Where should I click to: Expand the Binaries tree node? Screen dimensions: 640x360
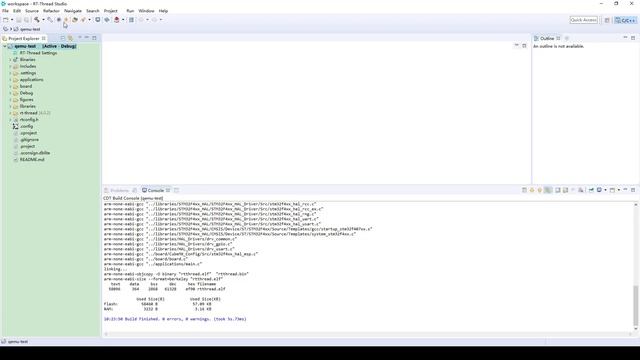click(x=10, y=60)
